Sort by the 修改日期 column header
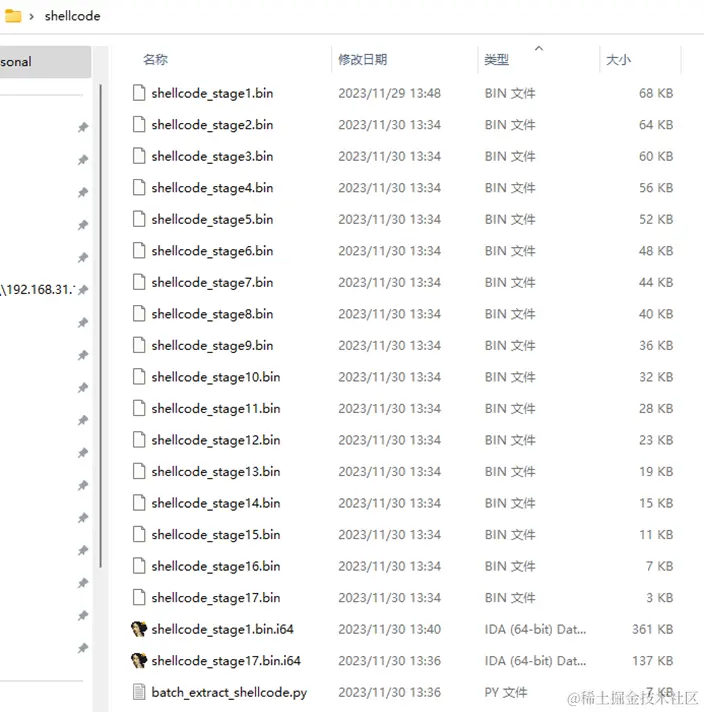 pyautogui.click(x=362, y=59)
